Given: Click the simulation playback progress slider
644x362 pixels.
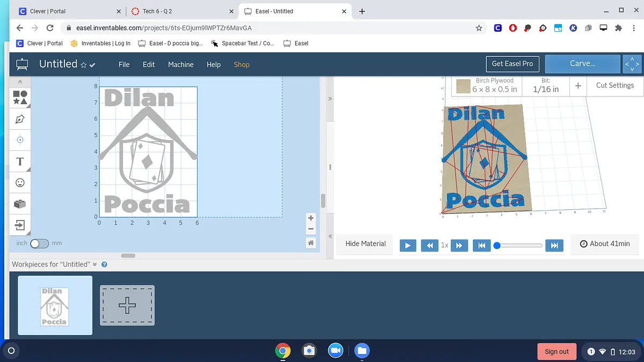Looking at the screenshot, I should coord(519,246).
